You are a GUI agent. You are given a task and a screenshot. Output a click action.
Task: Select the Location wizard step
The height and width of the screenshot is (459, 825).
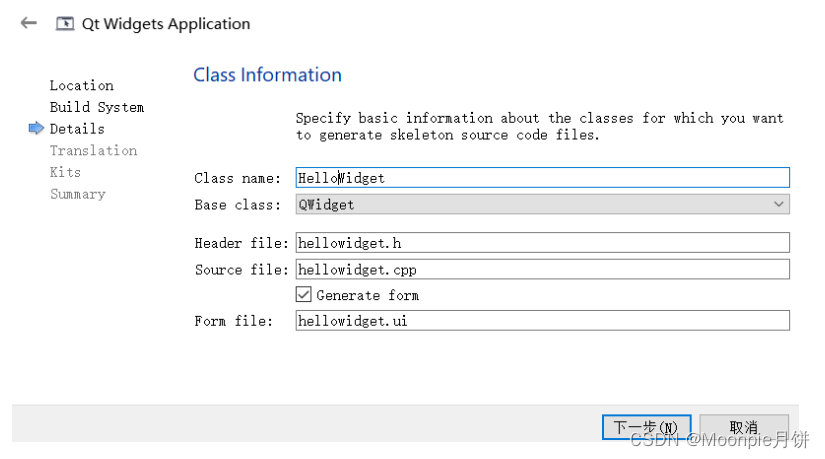pyautogui.click(x=82, y=85)
